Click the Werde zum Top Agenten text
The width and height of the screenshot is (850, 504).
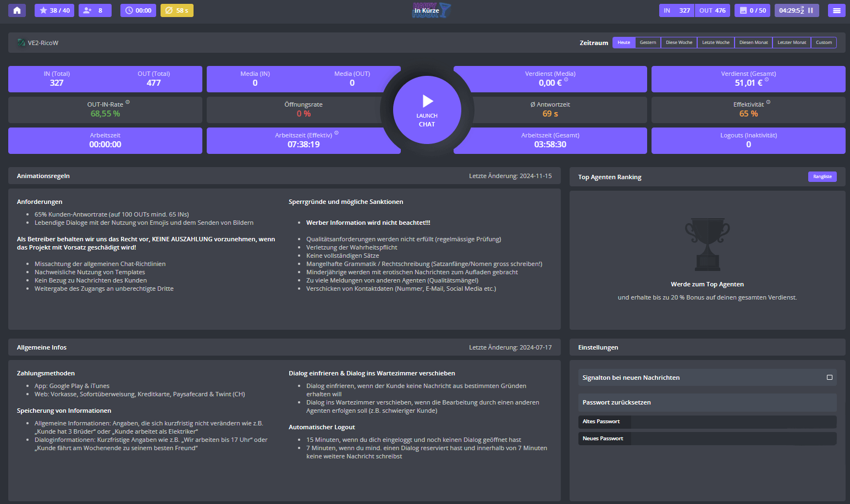[x=707, y=284]
